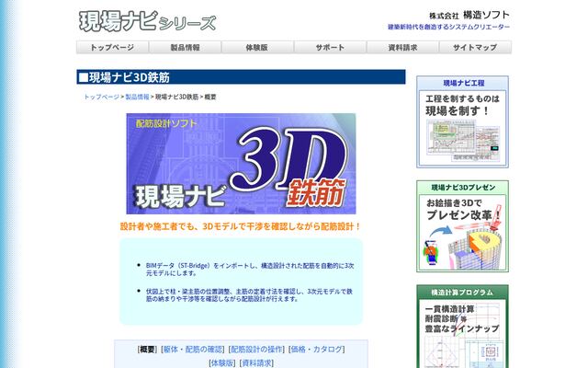Viewport: 588px width, 368px height.
Task: Open the 価格・カタログ section link
Action: click(x=317, y=350)
